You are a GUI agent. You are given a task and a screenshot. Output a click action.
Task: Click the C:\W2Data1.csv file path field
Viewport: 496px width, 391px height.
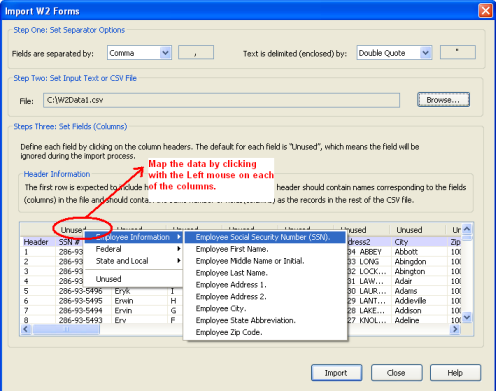(x=221, y=100)
